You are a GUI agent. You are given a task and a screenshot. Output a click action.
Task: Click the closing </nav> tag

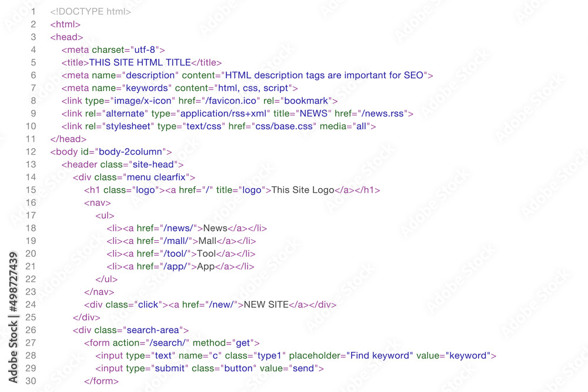click(x=99, y=292)
